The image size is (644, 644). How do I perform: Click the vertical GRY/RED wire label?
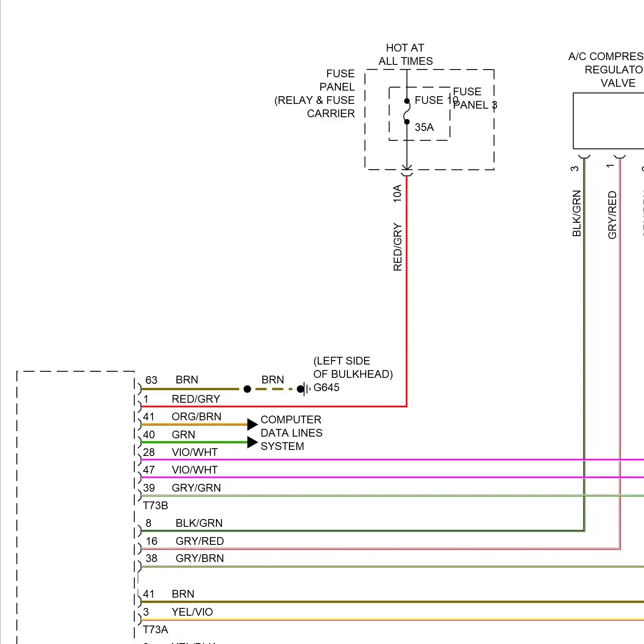[612, 215]
